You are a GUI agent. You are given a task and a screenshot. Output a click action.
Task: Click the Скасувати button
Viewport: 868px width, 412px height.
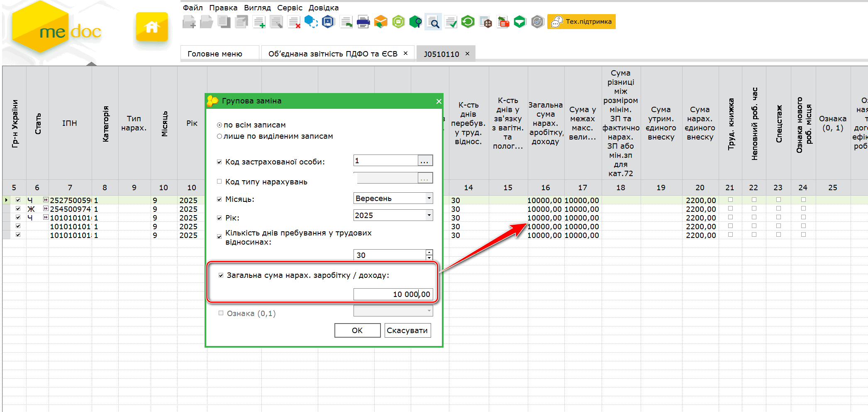[x=407, y=330]
